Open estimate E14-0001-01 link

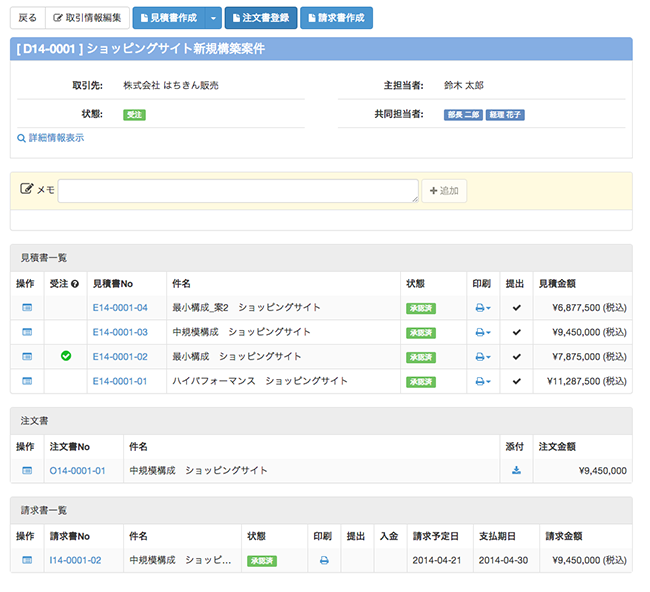click(120, 381)
